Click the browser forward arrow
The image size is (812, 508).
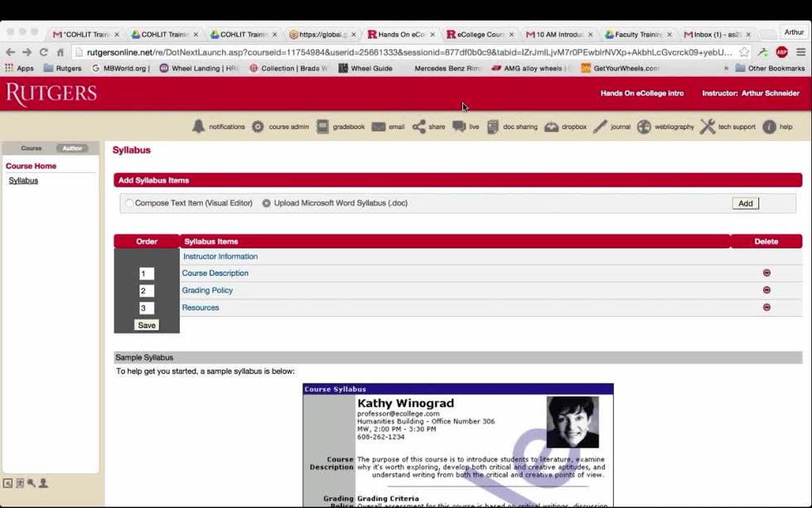(27, 52)
